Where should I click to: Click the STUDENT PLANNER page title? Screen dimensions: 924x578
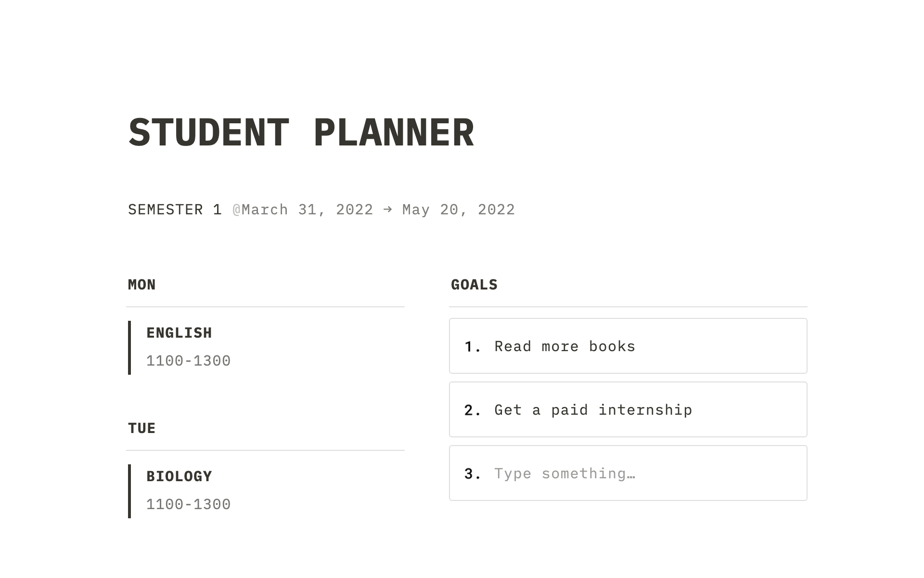301,132
